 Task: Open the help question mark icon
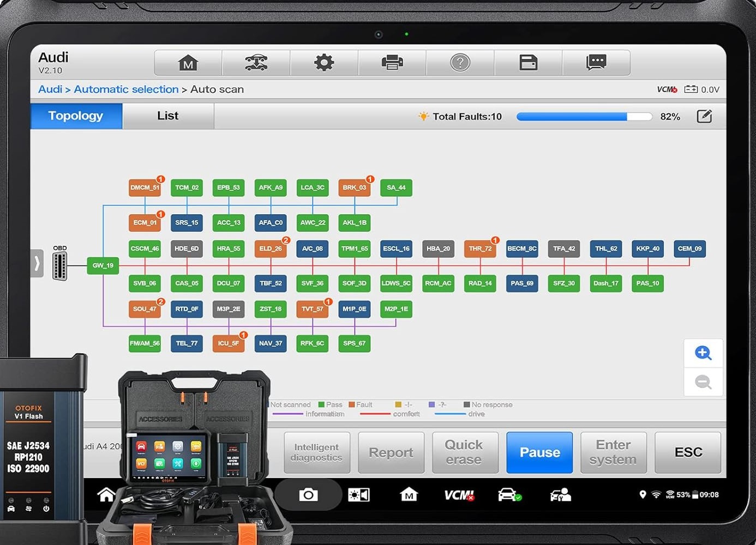coord(460,63)
